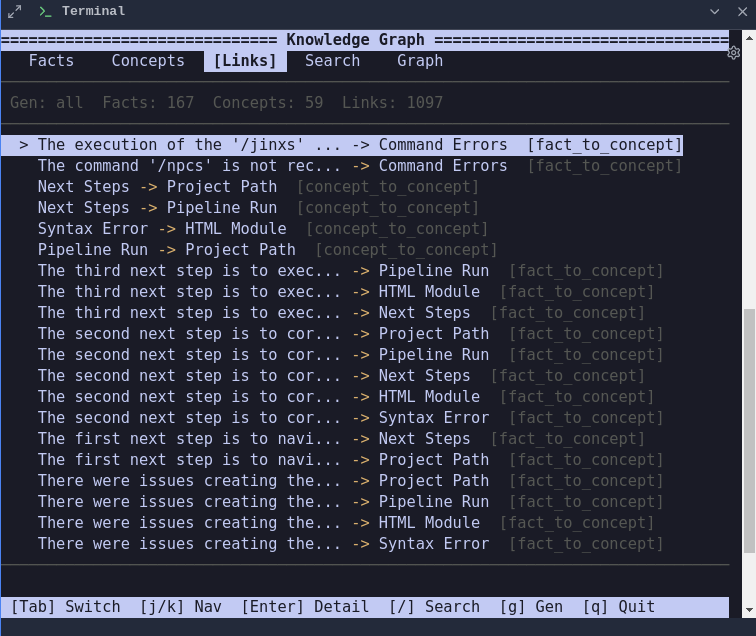Switch to the Facts tab
Screen dimensions: 756x636
tap(51, 61)
